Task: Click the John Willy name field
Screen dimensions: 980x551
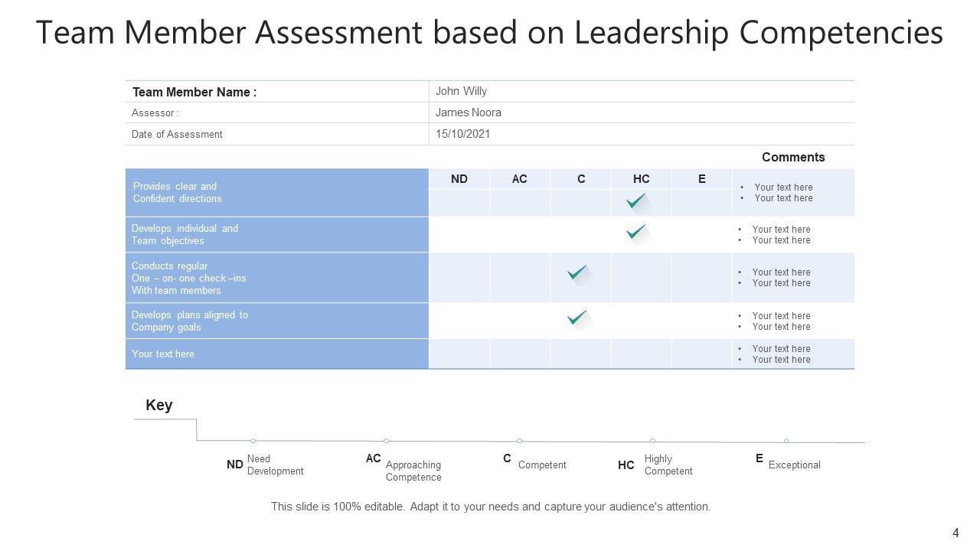Action: 462,91
